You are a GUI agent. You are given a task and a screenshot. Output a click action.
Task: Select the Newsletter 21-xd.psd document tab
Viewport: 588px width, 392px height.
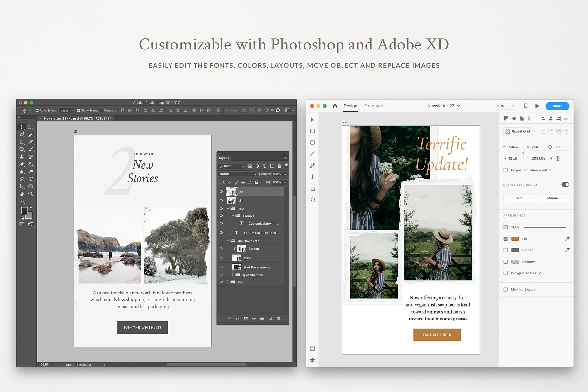76,118
